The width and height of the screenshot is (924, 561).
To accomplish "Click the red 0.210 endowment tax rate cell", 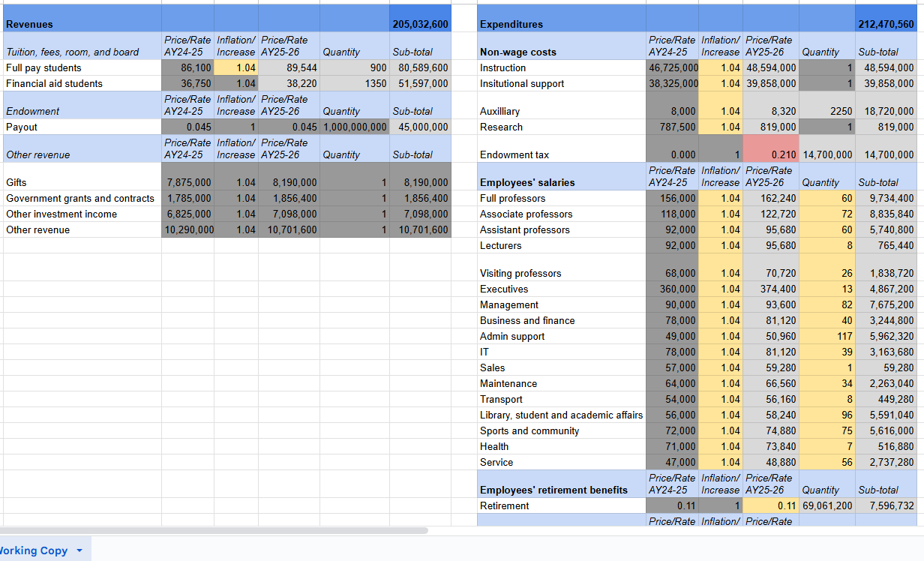I will pyautogui.click(x=772, y=148).
